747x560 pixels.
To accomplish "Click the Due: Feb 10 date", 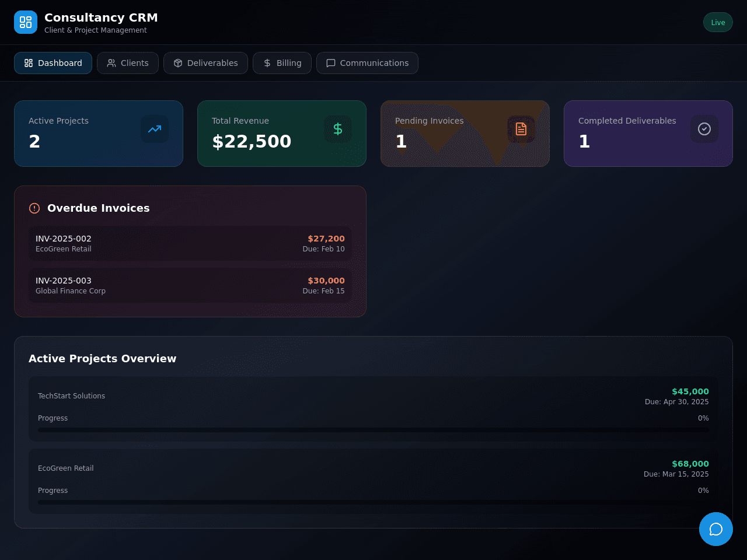I will [x=324, y=249].
